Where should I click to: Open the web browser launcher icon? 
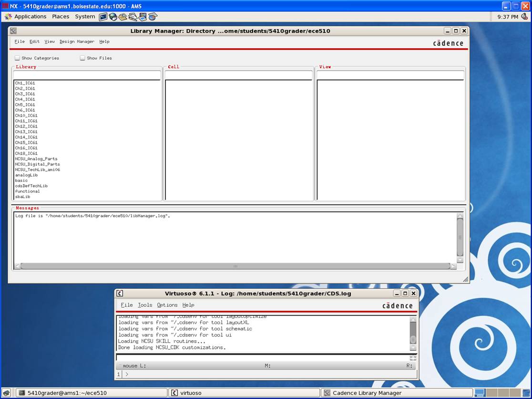(x=113, y=17)
